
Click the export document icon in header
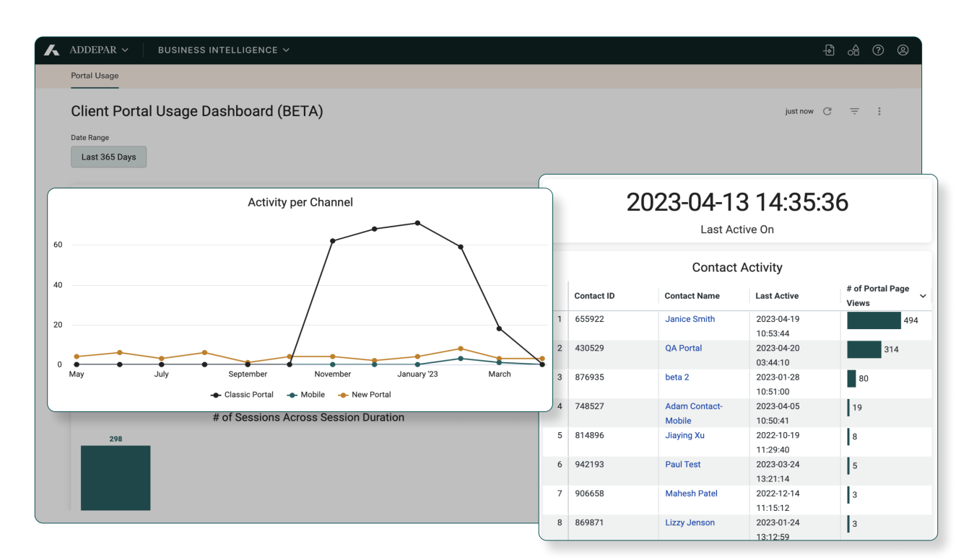(829, 51)
